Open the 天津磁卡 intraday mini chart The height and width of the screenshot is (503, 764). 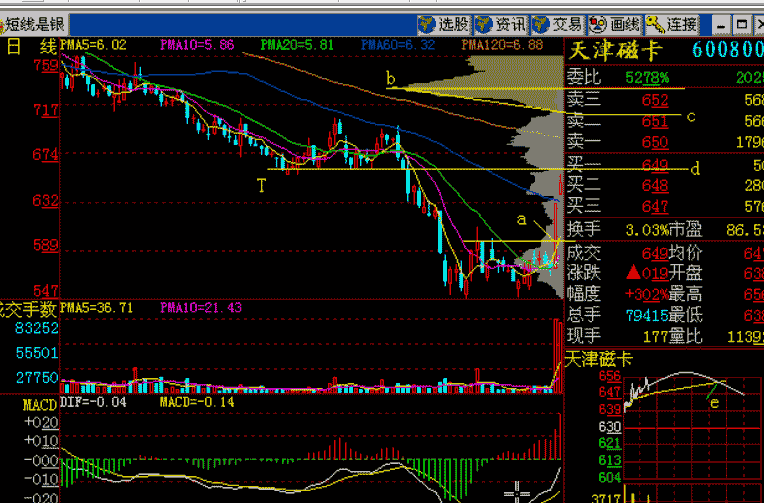point(688,420)
